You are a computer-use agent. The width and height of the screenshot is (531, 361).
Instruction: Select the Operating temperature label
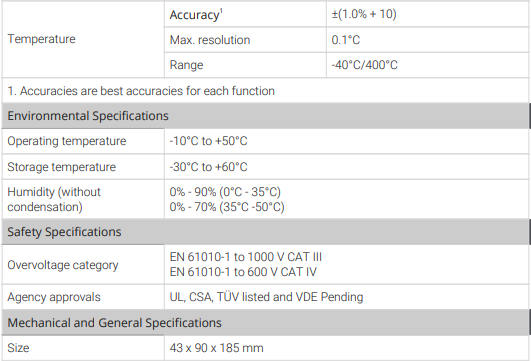[67, 141]
